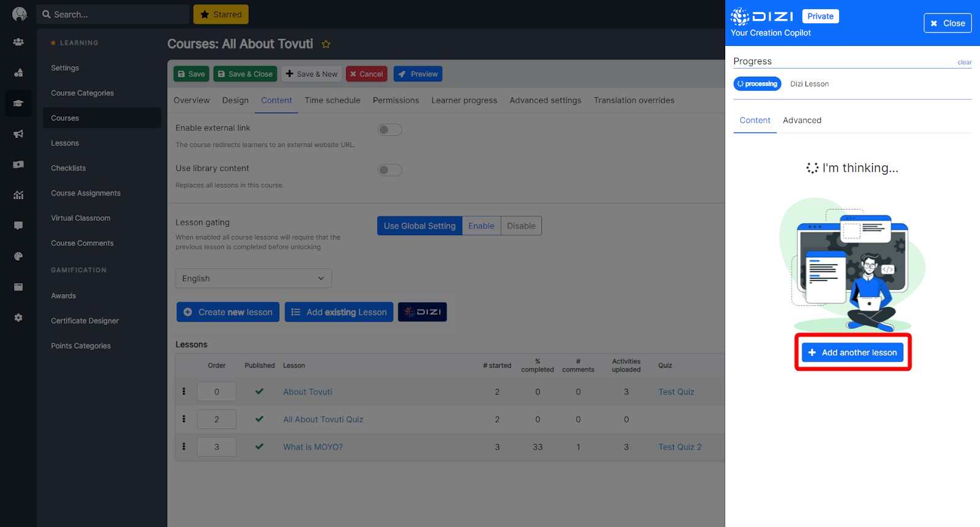Click the DIZI logo in copilot header
Image resolution: width=980 pixels, height=527 pixels.
click(x=762, y=17)
